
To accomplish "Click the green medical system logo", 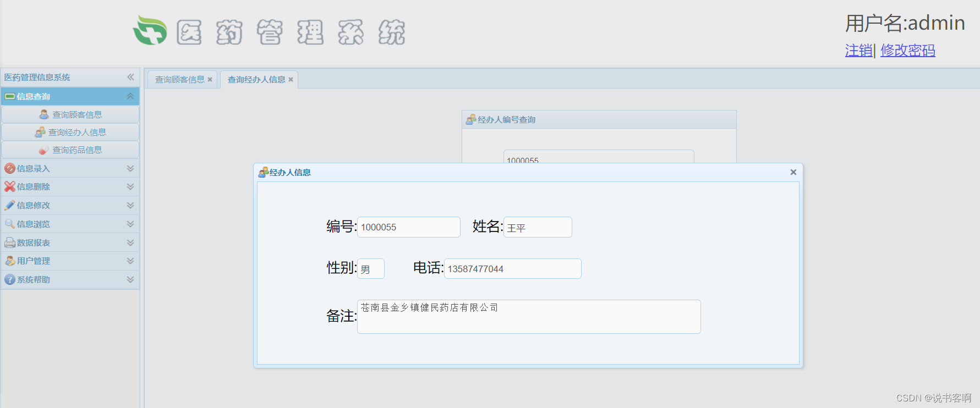I will (x=150, y=30).
